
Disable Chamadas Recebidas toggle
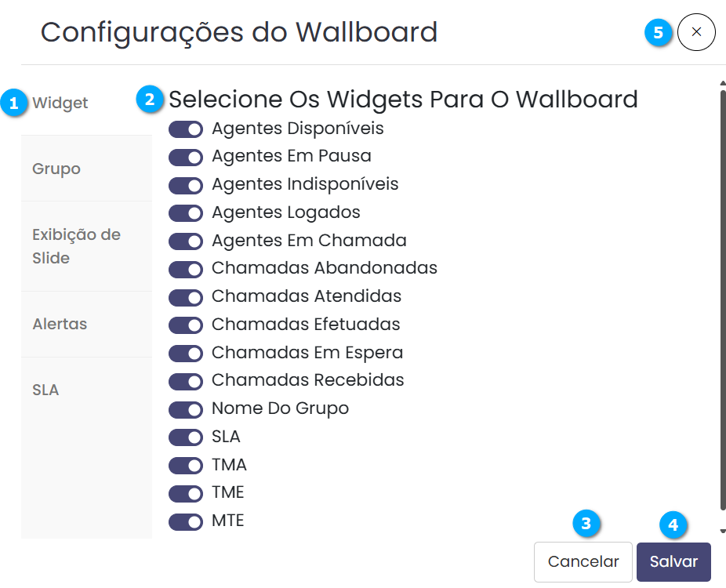tap(186, 381)
